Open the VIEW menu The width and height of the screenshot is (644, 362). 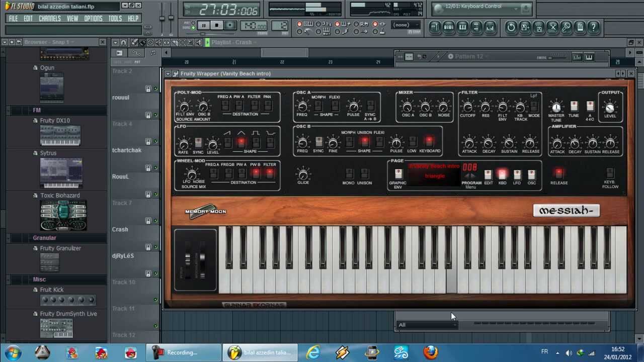(x=72, y=19)
